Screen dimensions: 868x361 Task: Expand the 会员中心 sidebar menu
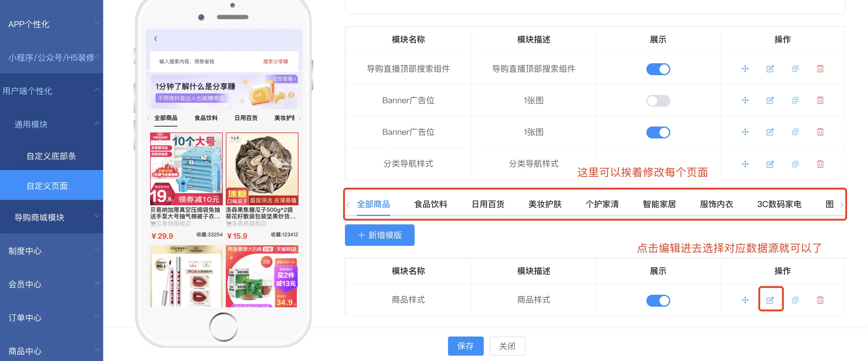pyautogui.click(x=52, y=284)
